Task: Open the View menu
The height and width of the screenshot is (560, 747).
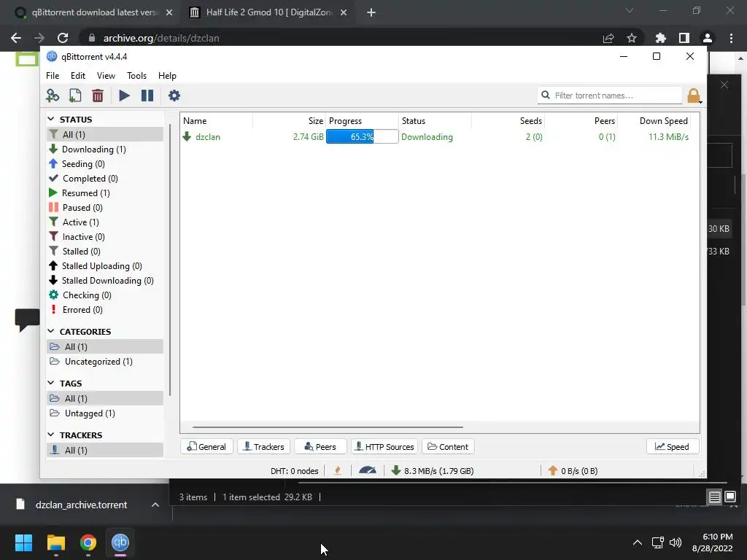Action: [x=106, y=76]
